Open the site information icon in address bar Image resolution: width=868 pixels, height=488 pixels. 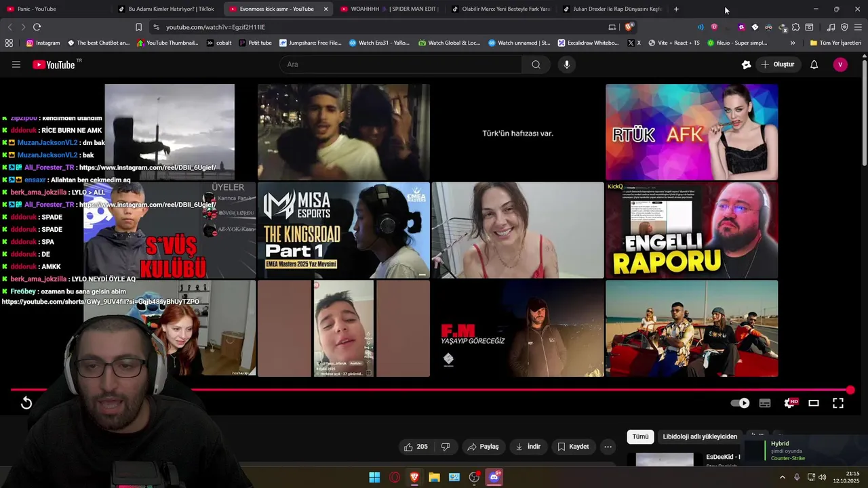[x=156, y=27]
